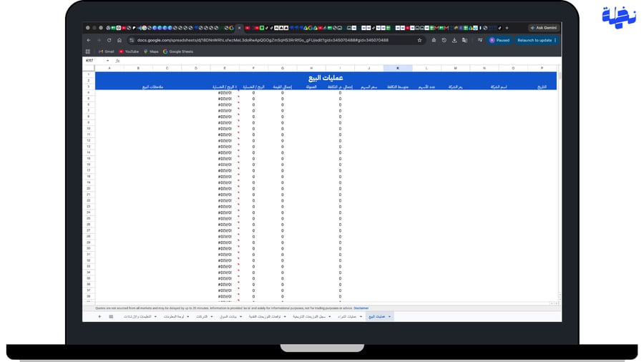This screenshot has height=362, width=644.
Task: Open the Chrome downloads icon
Action: [x=454, y=40]
